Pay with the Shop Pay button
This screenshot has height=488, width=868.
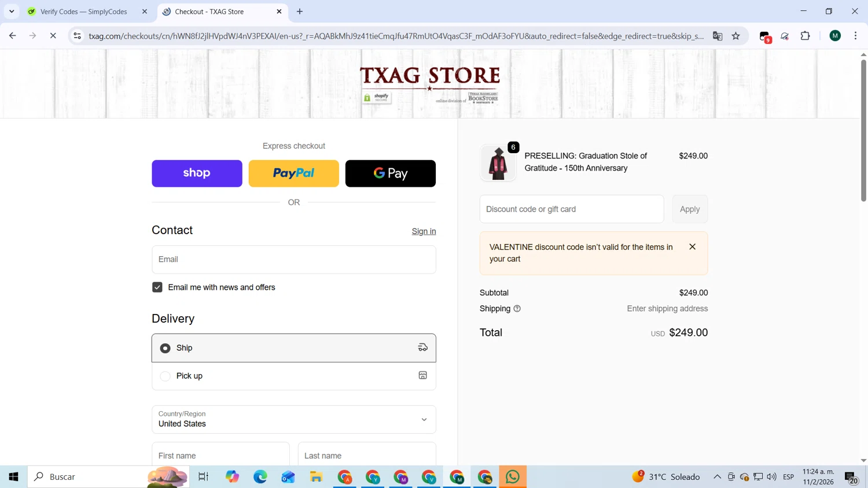point(197,173)
